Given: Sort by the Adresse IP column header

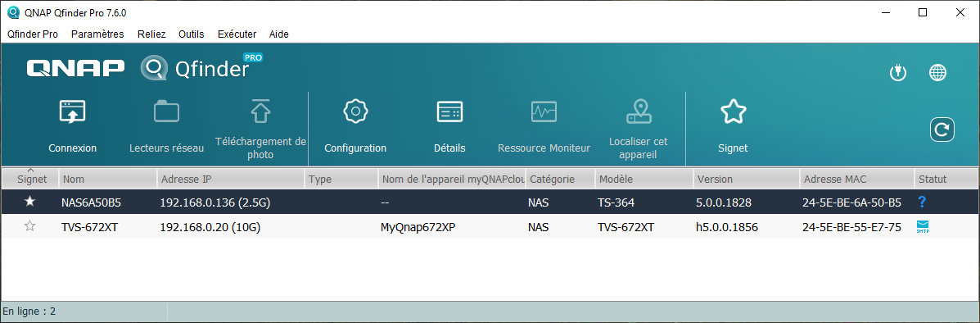Looking at the screenshot, I should coord(231,179).
